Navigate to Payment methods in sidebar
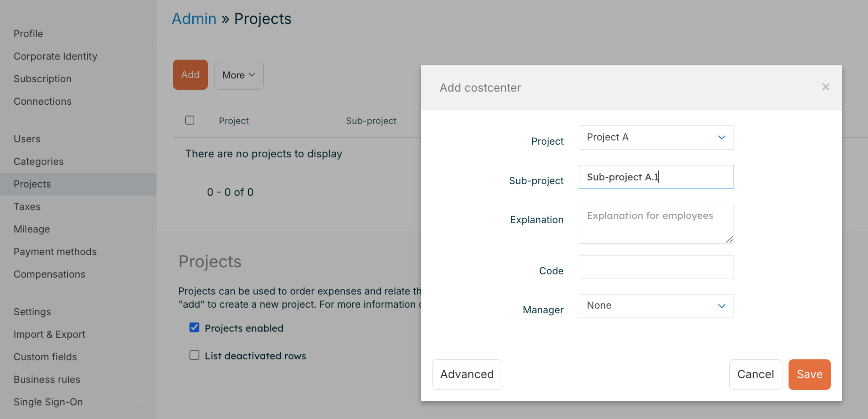Image resolution: width=868 pixels, height=419 pixels. click(x=55, y=252)
